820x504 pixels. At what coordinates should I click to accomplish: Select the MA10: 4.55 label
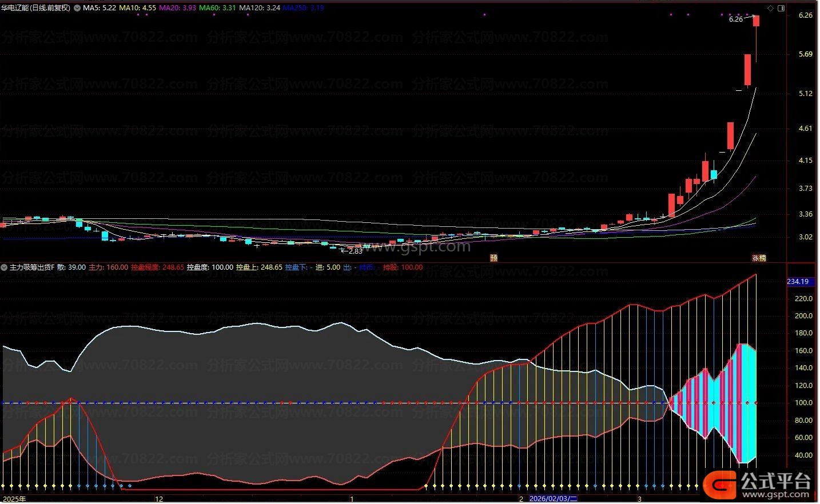pyautogui.click(x=137, y=8)
